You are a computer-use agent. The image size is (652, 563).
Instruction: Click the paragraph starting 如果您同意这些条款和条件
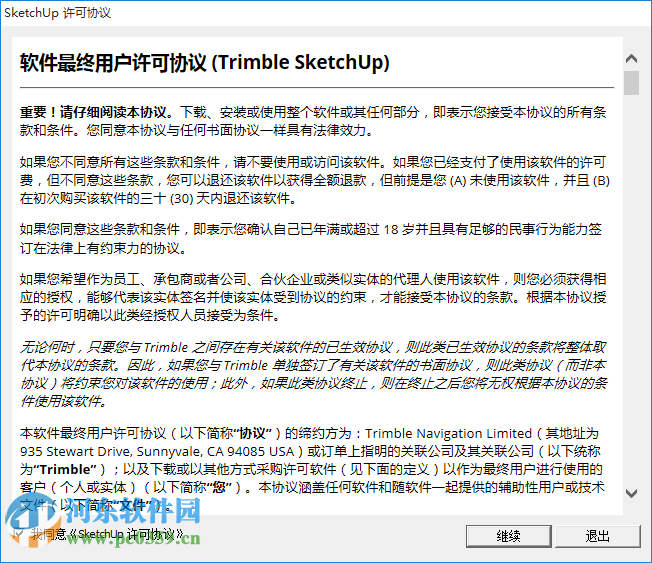(x=311, y=239)
